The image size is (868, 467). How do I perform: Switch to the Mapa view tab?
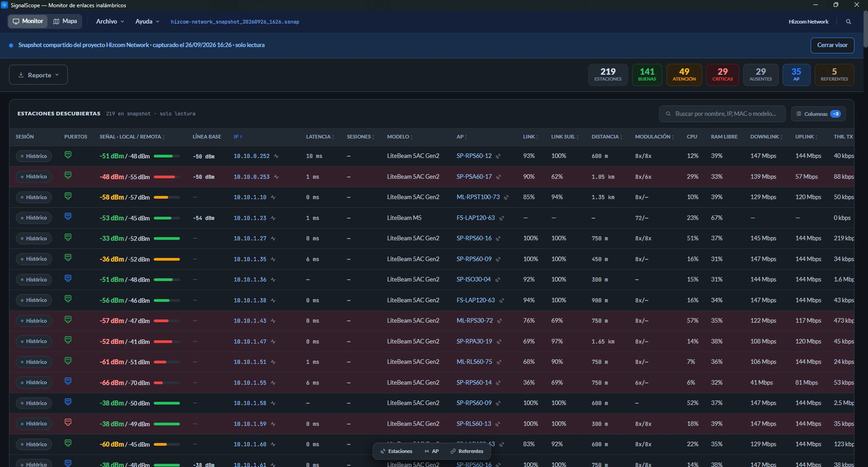pyautogui.click(x=65, y=21)
